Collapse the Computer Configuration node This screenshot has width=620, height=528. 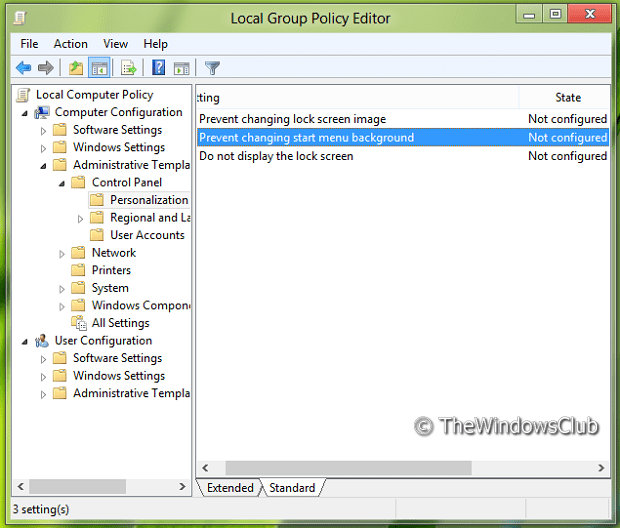point(25,114)
